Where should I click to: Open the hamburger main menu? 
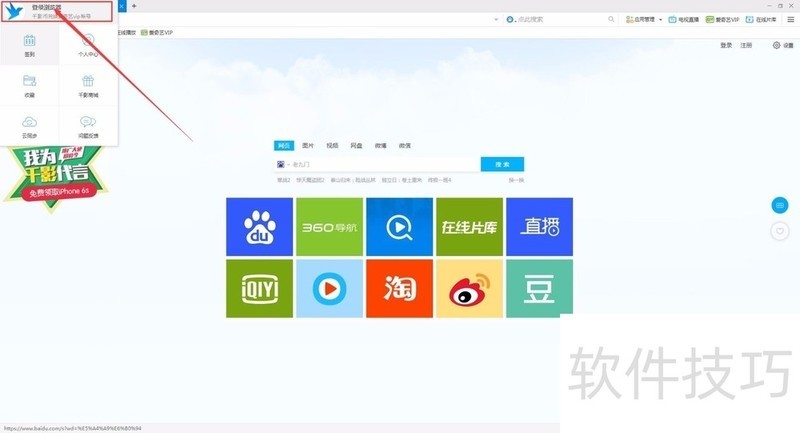(x=790, y=19)
